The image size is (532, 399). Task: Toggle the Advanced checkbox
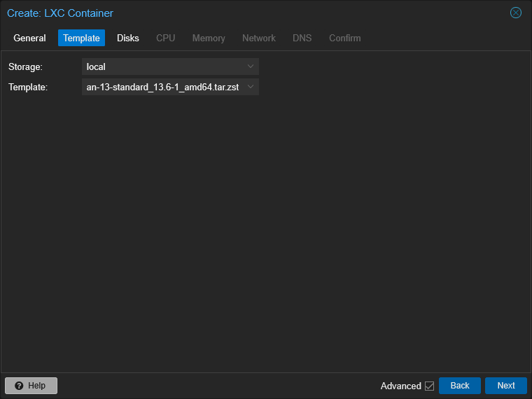pyautogui.click(x=429, y=386)
